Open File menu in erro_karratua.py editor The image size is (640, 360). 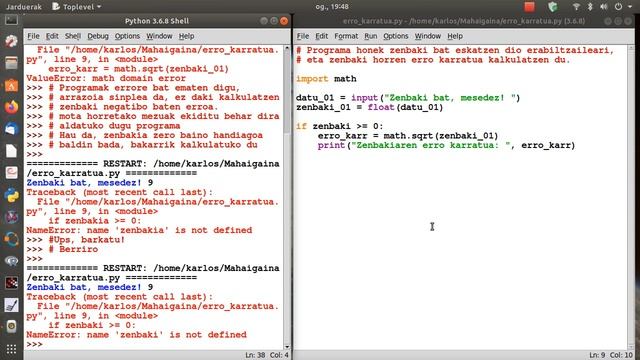[x=302, y=36]
